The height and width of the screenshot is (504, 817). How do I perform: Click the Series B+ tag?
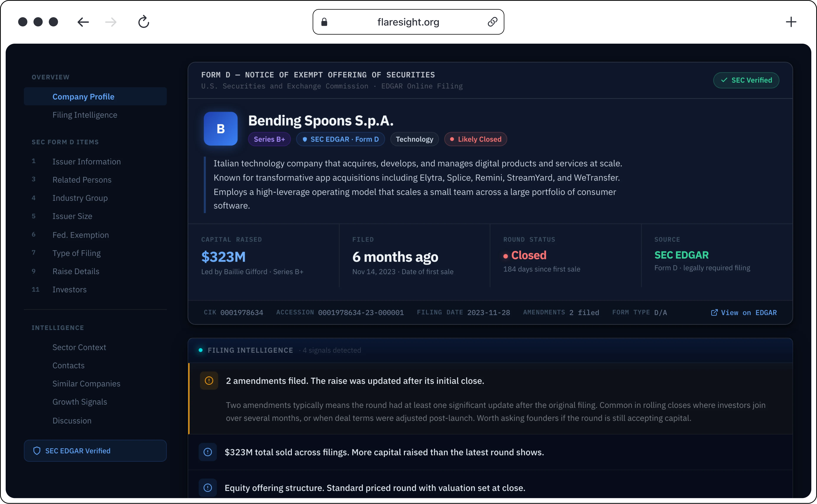click(x=269, y=139)
